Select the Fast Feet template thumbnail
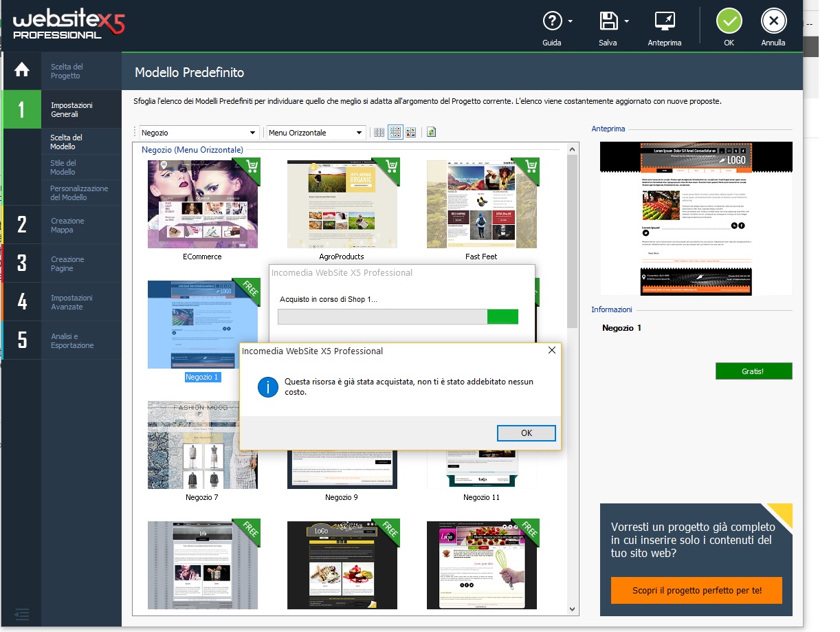Viewport: 840px width, 632px height. [x=481, y=204]
